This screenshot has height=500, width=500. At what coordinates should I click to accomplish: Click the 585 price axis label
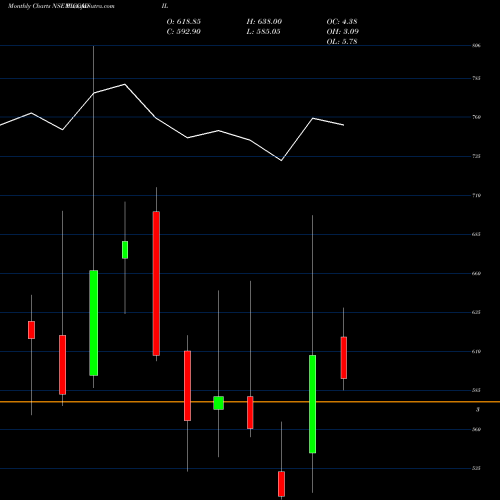tap(476, 390)
